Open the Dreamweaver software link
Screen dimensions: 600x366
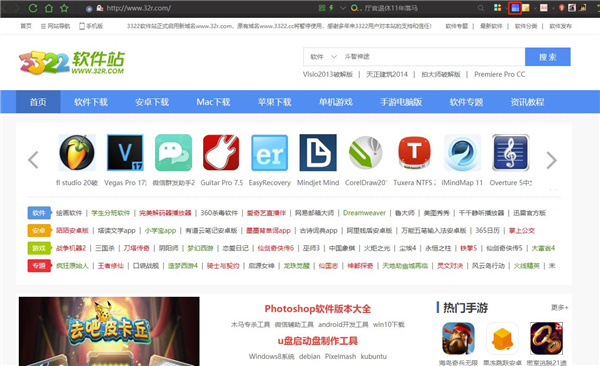(x=364, y=213)
